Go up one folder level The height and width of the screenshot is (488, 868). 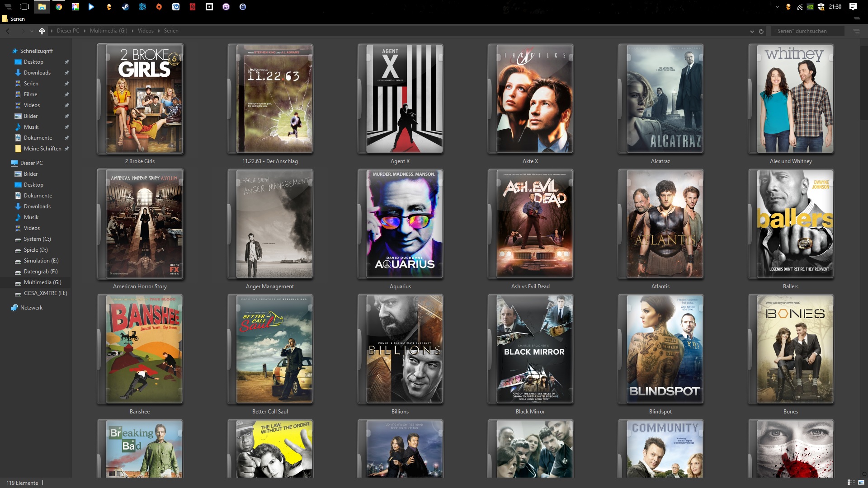pos(42,31)
